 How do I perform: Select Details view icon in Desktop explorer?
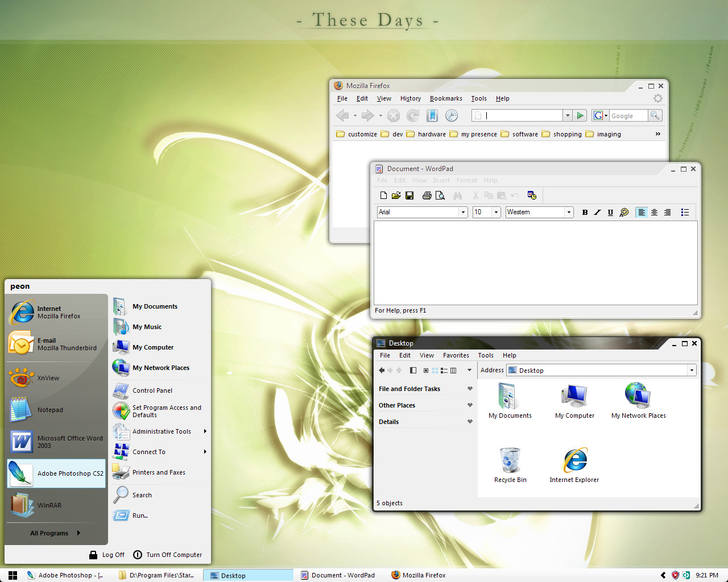click(x=453, y=370)
